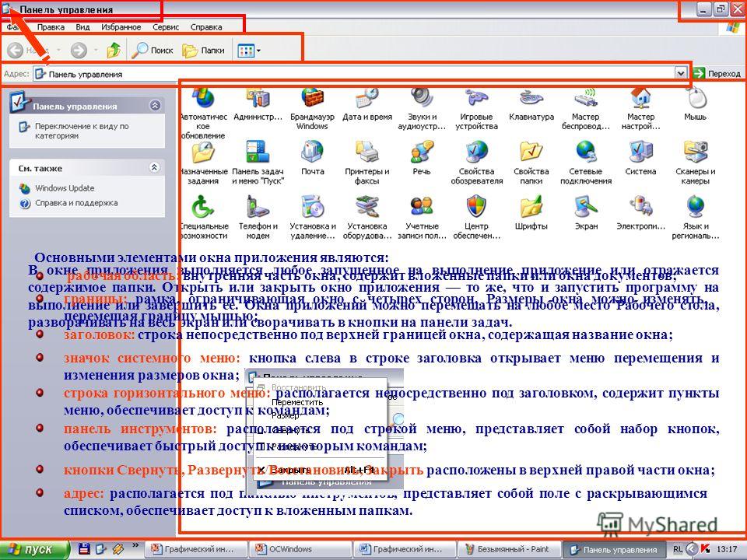Image resolution: width=747 pixels, height=560 pixels.
Task: Open Звуки и аудиоустройства icon
Action: [422, 99]
